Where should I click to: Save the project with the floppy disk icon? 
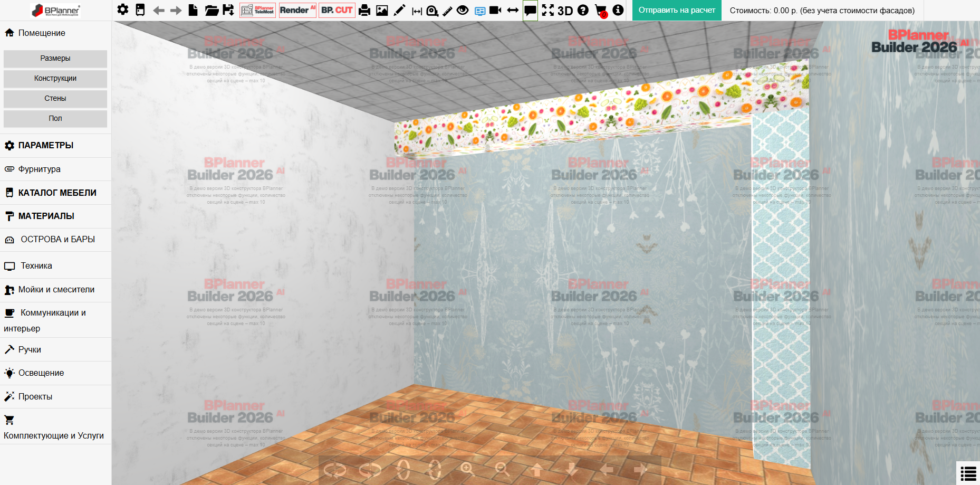(228, 10)
